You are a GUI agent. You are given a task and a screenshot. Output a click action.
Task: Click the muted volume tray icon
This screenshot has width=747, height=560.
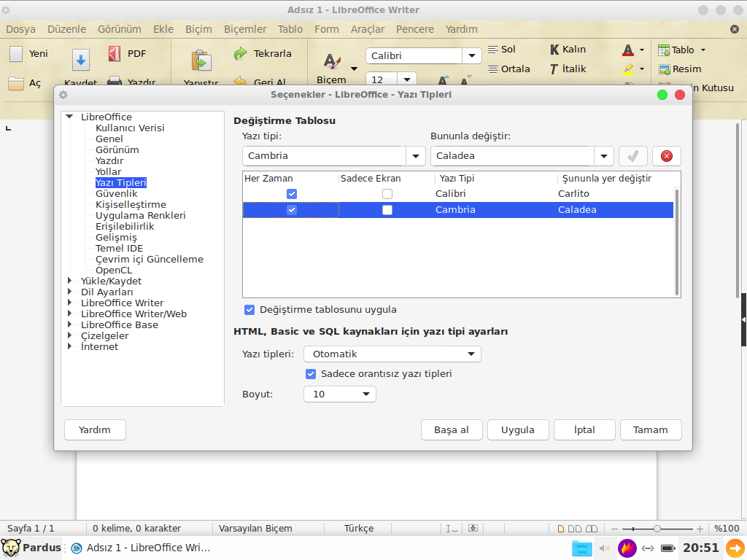605,548
